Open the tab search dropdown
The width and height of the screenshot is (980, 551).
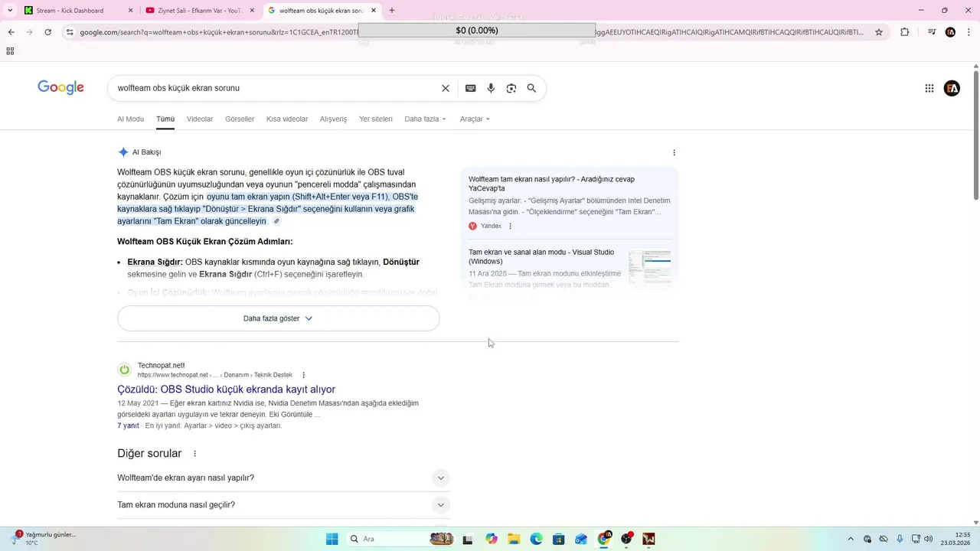point(9,11)
